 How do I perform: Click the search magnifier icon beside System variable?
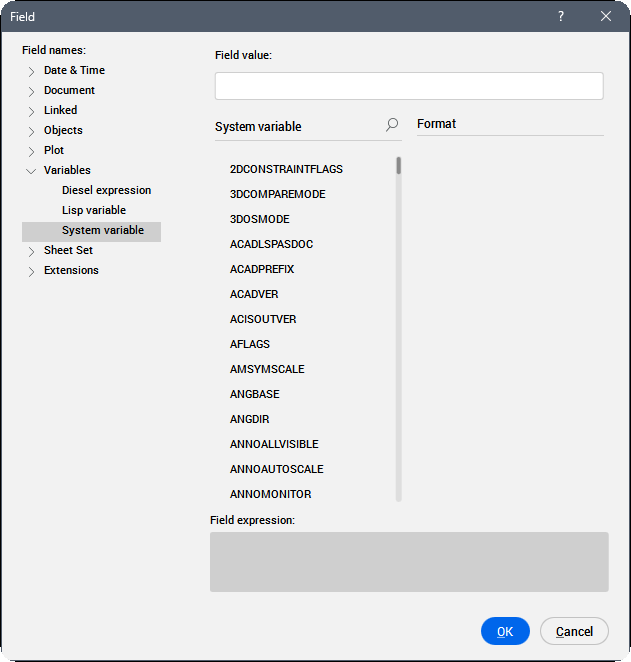click(x=392, y=125)
